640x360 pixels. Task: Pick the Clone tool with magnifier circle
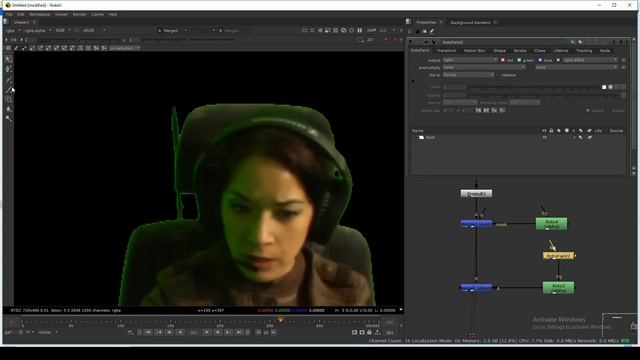click(9, 99)
